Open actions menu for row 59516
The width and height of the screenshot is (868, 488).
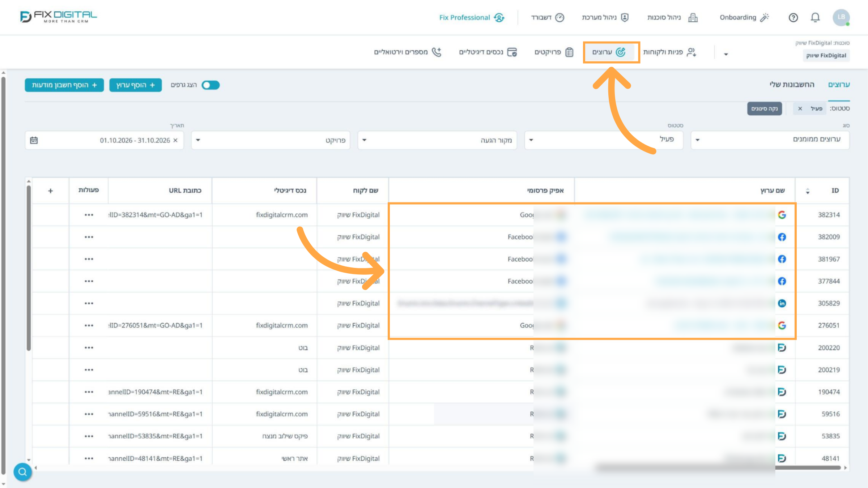coord(89,414)
